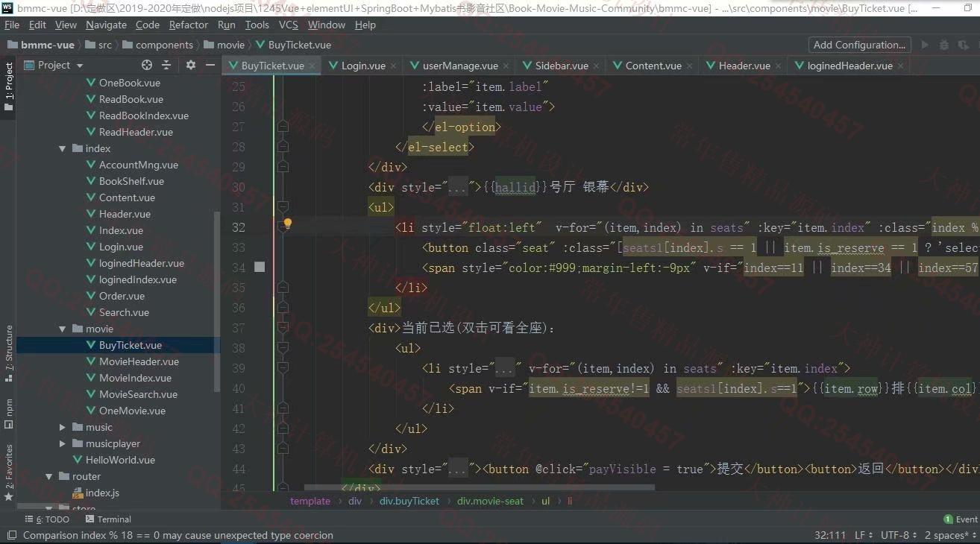Viewport: 980px width, 544px height.
Task: Open the VCS menu
Action: (x=289, y=25)
